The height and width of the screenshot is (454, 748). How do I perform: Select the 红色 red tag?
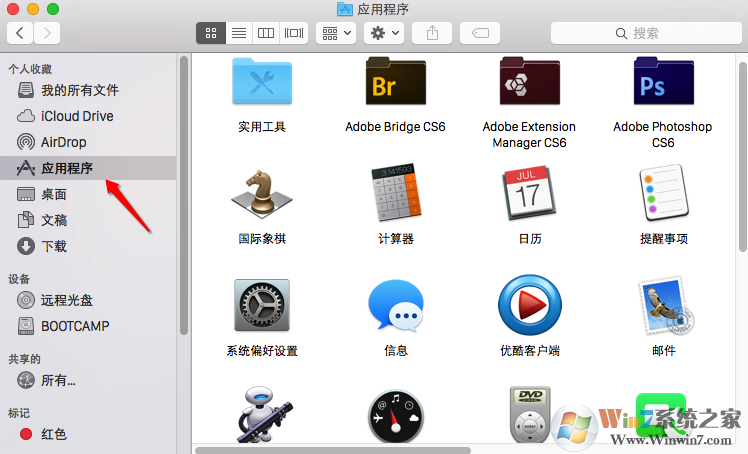click(88, 434)
